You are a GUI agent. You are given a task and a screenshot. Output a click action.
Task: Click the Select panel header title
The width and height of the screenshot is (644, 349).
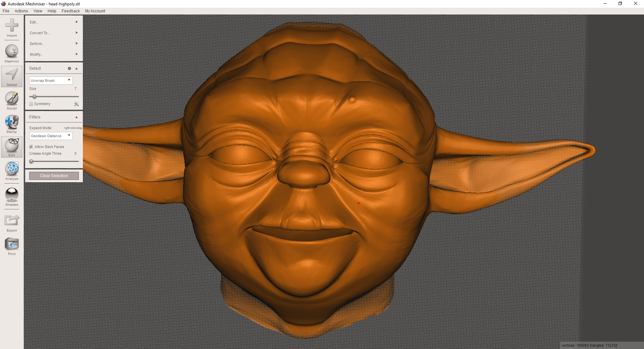(35, 68)
